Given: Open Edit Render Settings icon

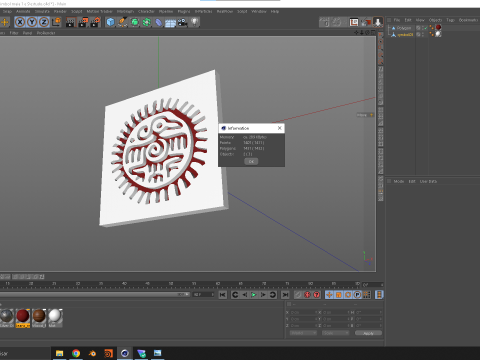Looking at the screenshot, I should coord(95,22).
